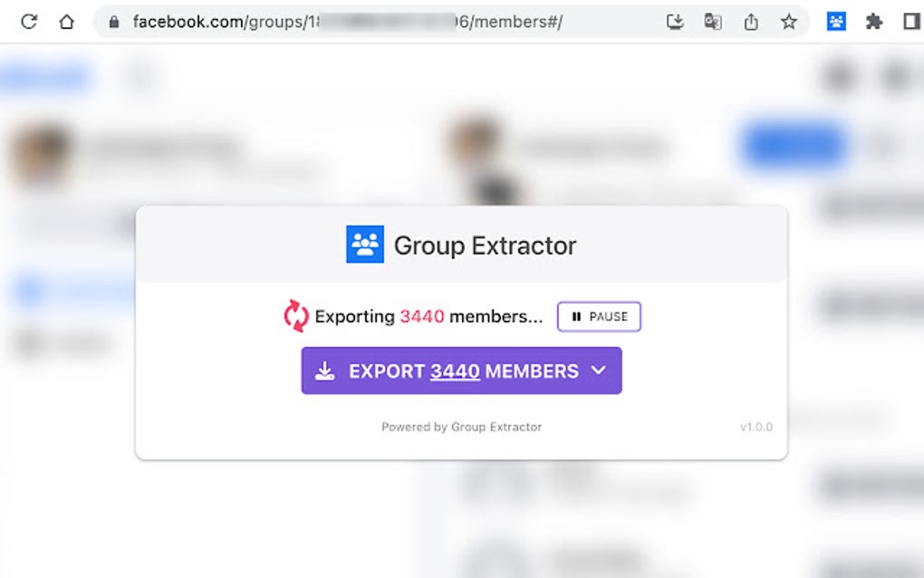Image resolution: width=924 pixels, height=578 pixels.
Task: Expand the export button dropdown chevron
Action: 599,371
